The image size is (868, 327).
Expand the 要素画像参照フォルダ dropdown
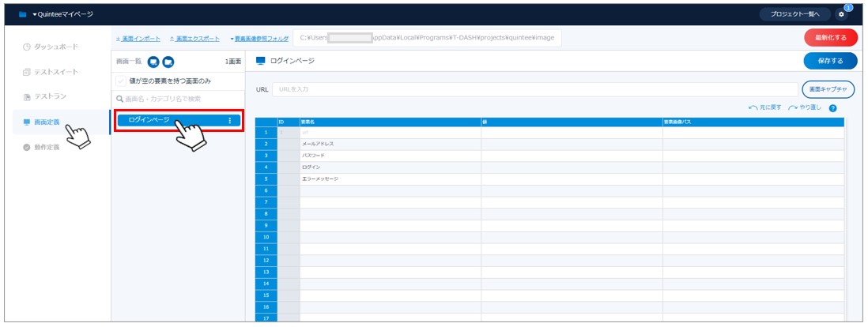259,38
